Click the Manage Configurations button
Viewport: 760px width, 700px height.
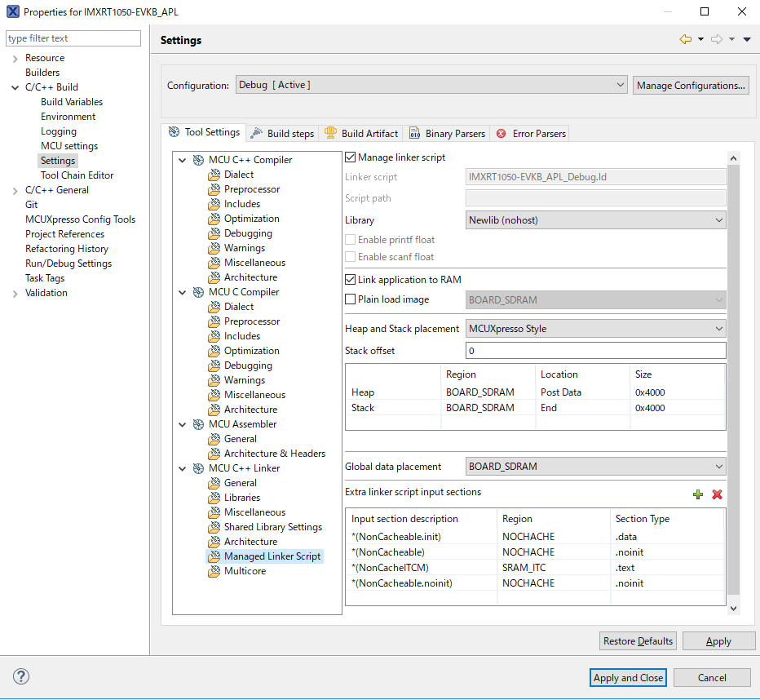tap(691, 86)
